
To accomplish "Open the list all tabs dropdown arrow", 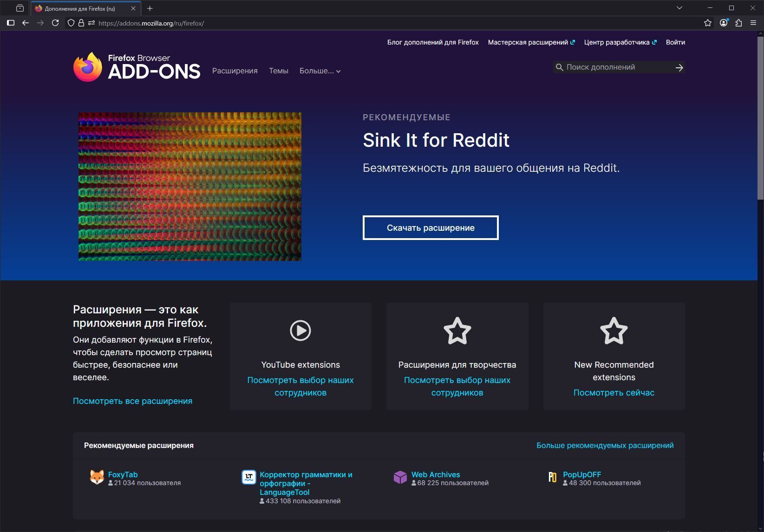I will [x=679, y=8].
